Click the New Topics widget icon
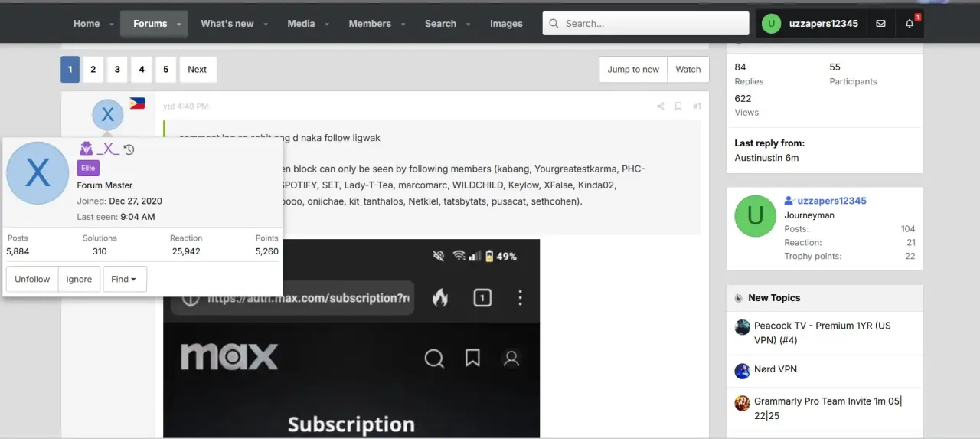Screen dimensions: 980x439 (x=739, y=298)
